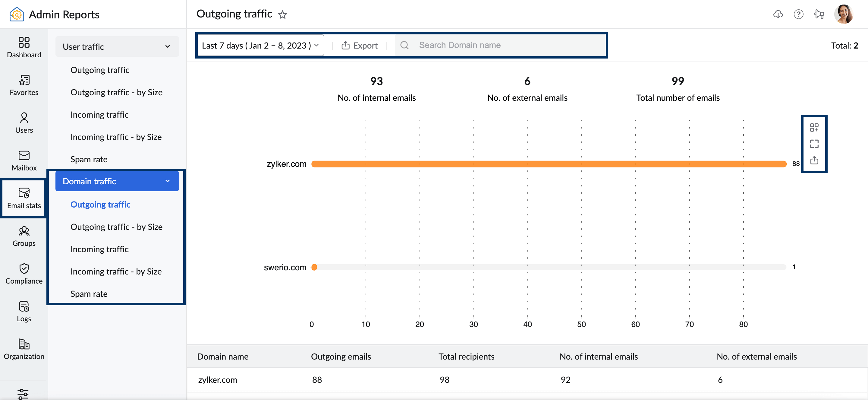Viewport: 868px width, 400px height.
Task: Click the 99 total emails summary value
Action: 678,81
